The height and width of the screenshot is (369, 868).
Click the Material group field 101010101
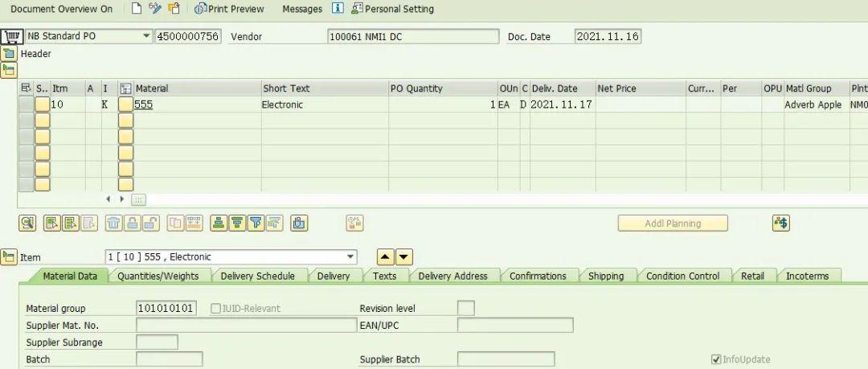pos(166,308)
